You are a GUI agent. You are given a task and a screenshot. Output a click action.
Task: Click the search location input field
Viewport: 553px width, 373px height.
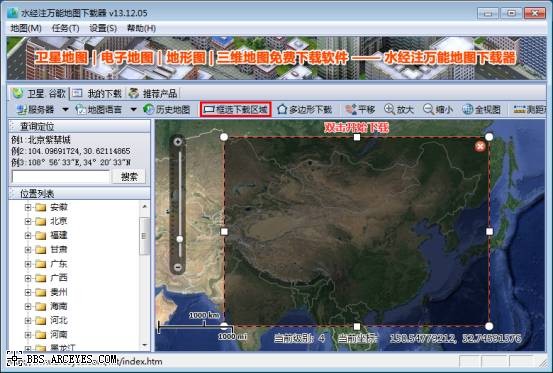(x=61, y=177)
